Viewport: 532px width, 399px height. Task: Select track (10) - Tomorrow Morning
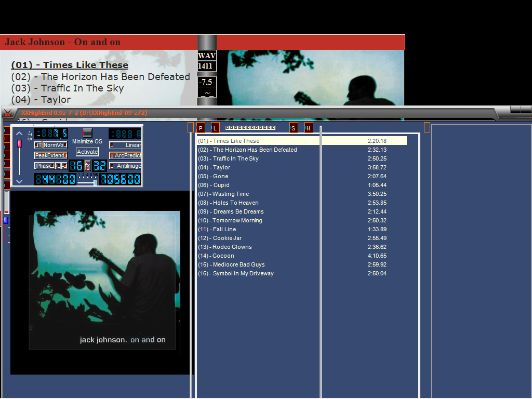point(302,220)
